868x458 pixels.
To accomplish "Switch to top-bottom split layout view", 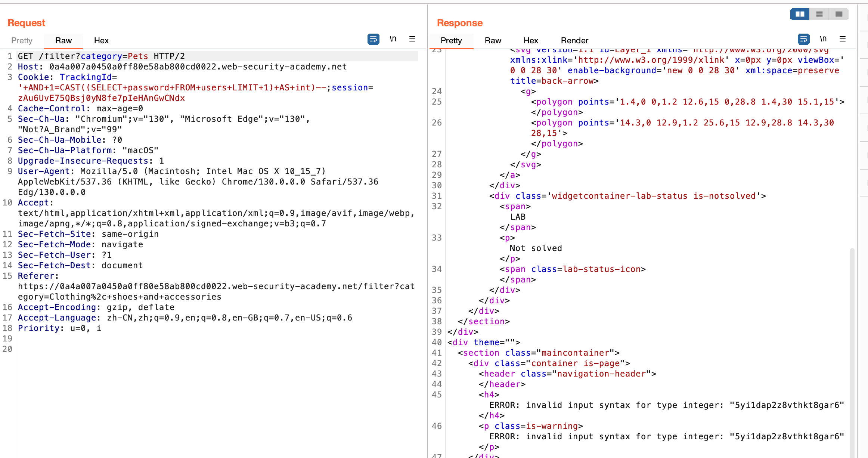I will [x=819, y=14].
